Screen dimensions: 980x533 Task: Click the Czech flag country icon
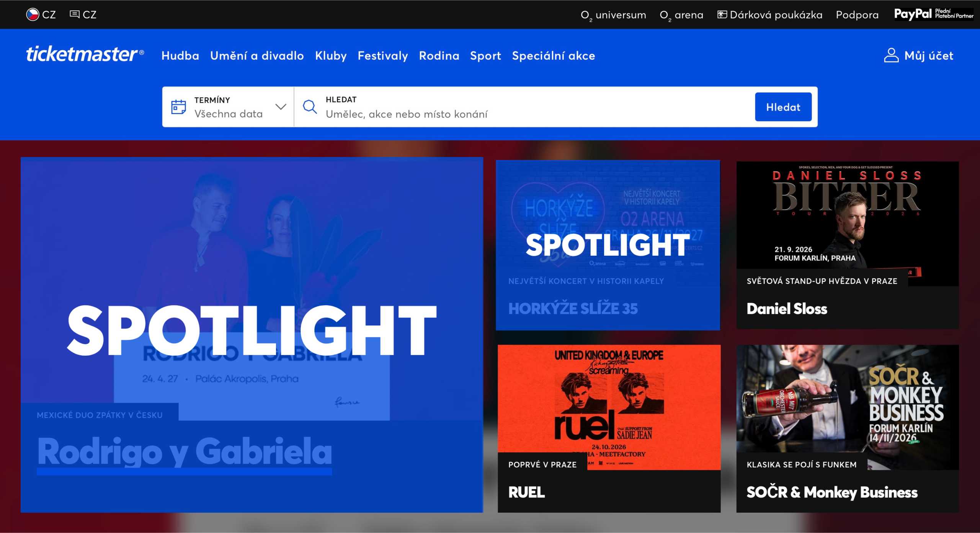pyautogui.click(x=33, y=15)
